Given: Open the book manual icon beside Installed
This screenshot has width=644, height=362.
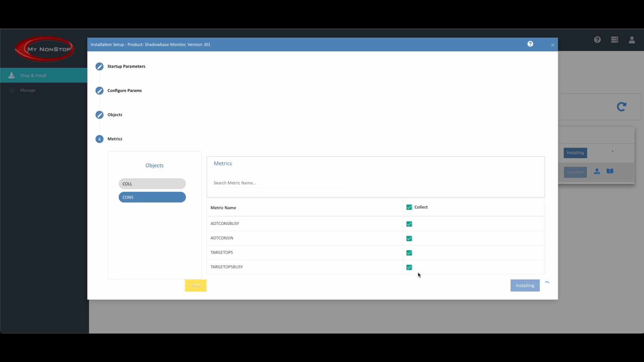Looking at the screenshot, I should point(610,171).
